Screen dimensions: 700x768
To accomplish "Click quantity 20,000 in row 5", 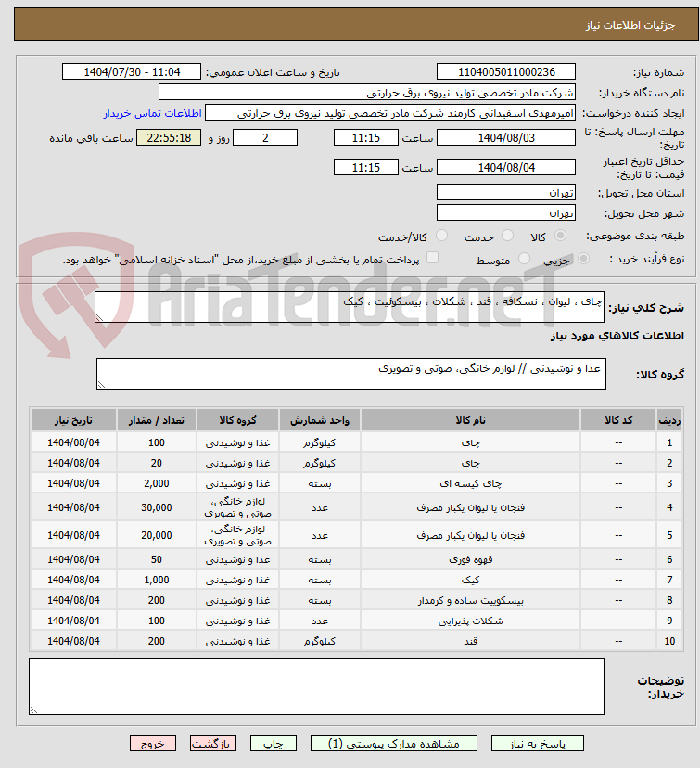I will tap(156, 535).
